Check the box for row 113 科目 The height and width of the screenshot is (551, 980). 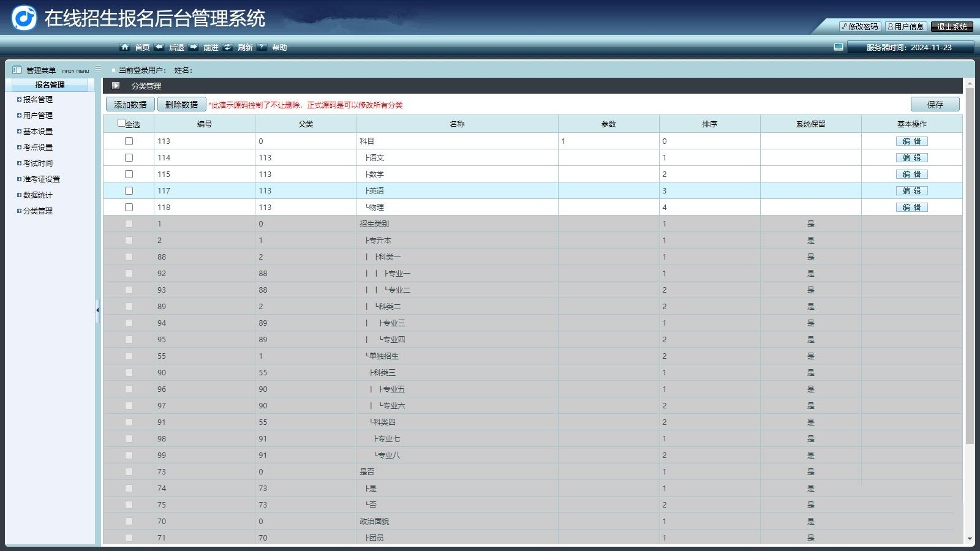[x=129, y=141]
